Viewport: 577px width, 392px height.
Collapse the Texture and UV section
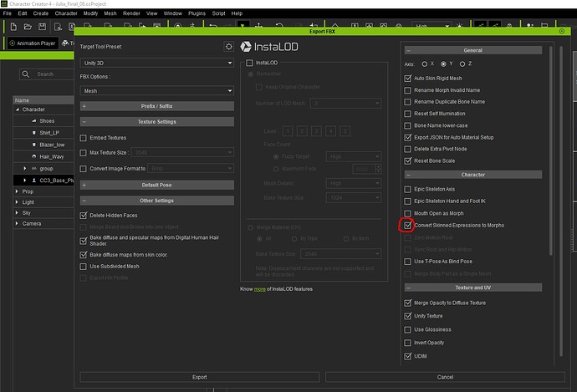[x=472, y=288]
